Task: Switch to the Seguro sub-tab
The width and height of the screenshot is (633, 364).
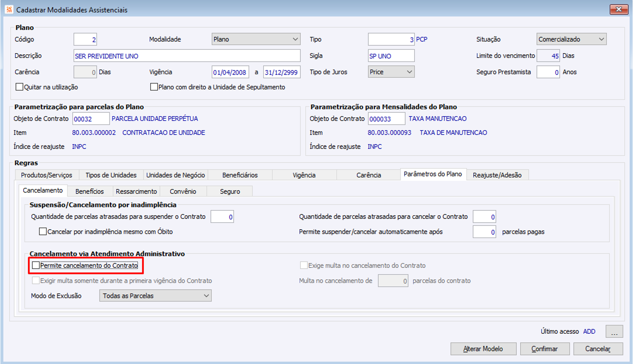Action: [x=230, y=191]
